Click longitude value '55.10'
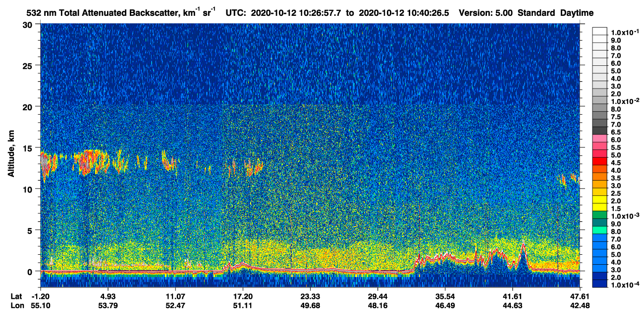This screenshot has width=644, height=330. (41, 305)
